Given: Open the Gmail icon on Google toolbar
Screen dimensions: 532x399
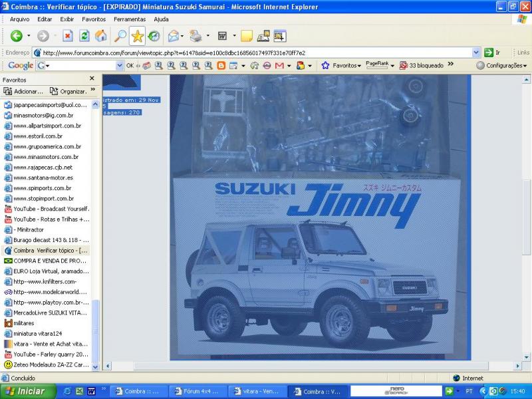Looking at the screenshot, I should (279, 65).
